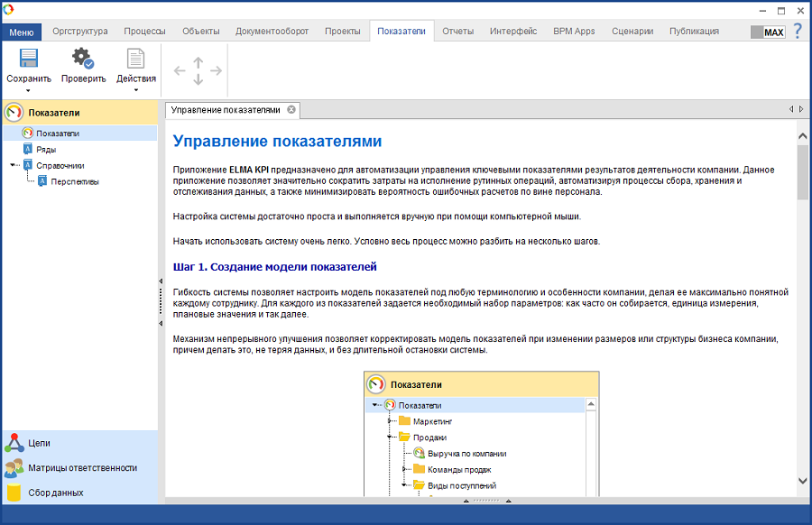Screen dimensions: 812x525
Task: Click the vertical scrollbar down arrow
Action: [803, 482]
